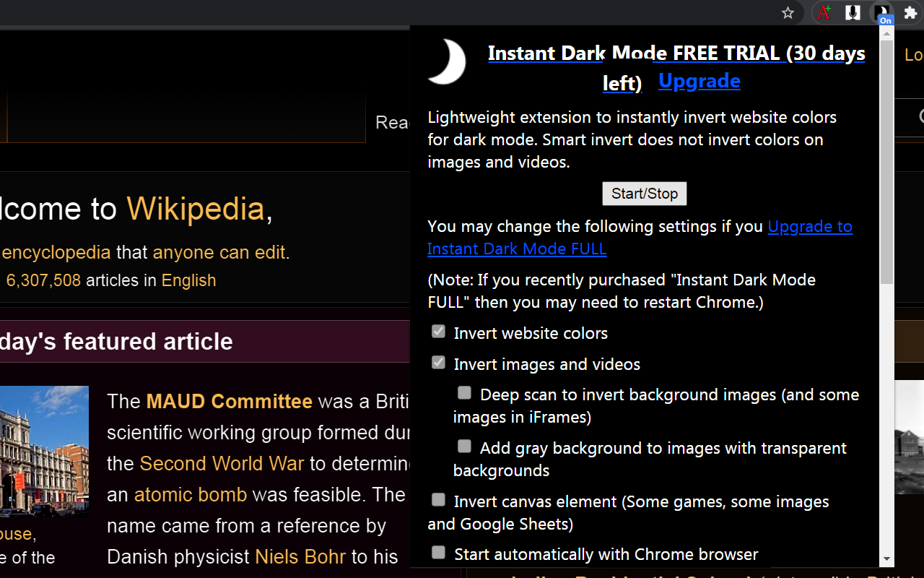Enable "Start automatically with Chrome browser"
This screenshot has height=578, width=924.
point(438,551)
